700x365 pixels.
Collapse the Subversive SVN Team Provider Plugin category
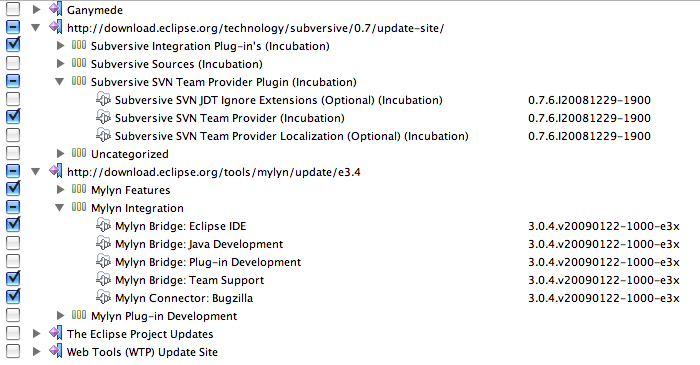(x=59, y=82)
